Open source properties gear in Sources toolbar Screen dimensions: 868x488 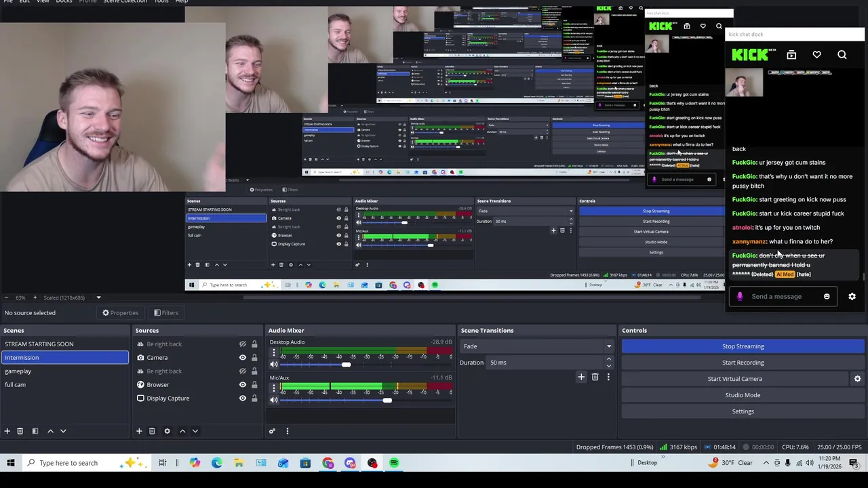click(x=167, y=431)
